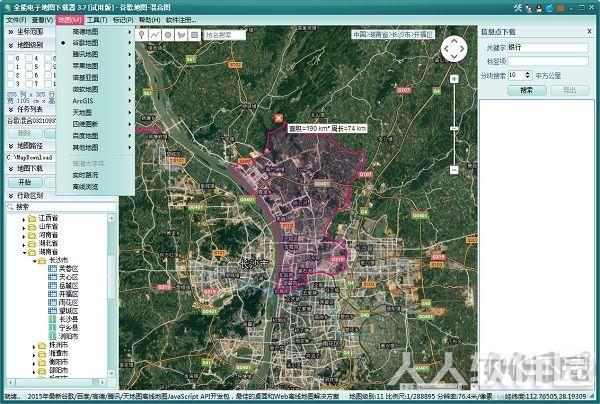Check map level 0 checkbox
The image size is (600, 404).
[x=10, y=58]
